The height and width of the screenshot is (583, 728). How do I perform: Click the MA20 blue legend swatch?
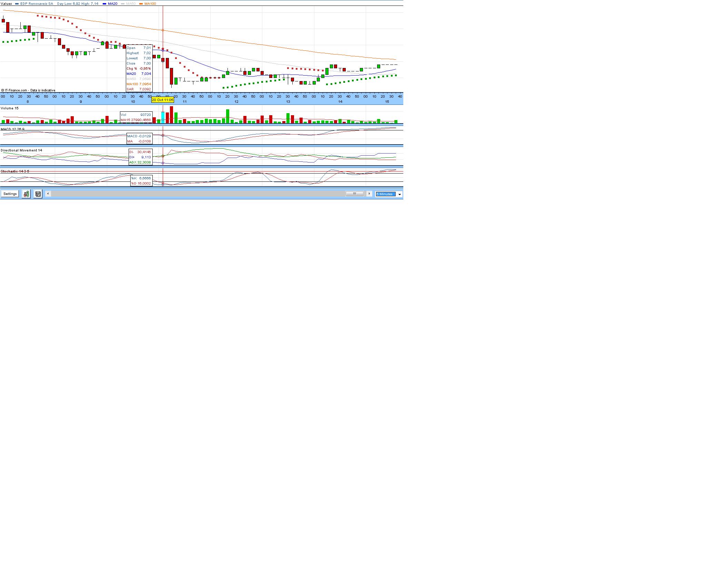[104, 4]
